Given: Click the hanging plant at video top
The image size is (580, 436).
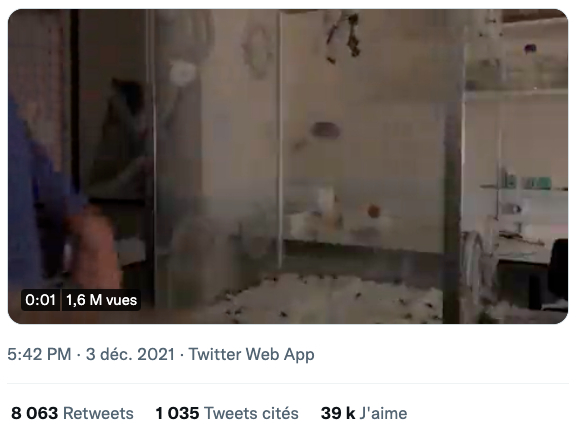Looking at the screenshot, I should (x=343, y=37).
